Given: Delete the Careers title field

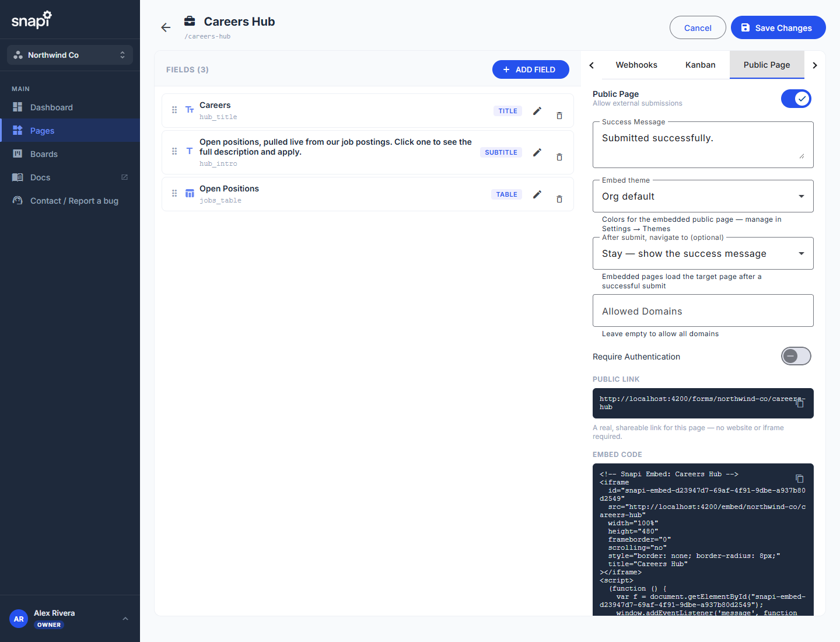Looking at the screenshot, I should coord(559,116).
